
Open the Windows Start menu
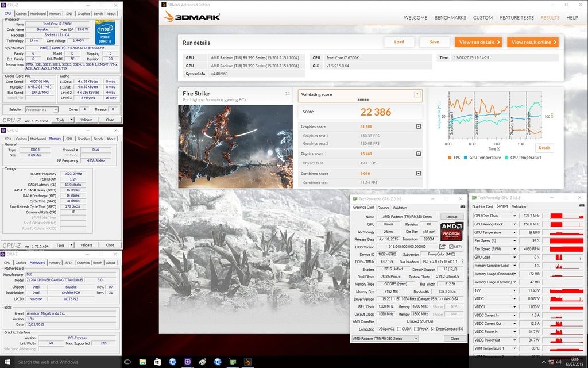click(7, 362)
